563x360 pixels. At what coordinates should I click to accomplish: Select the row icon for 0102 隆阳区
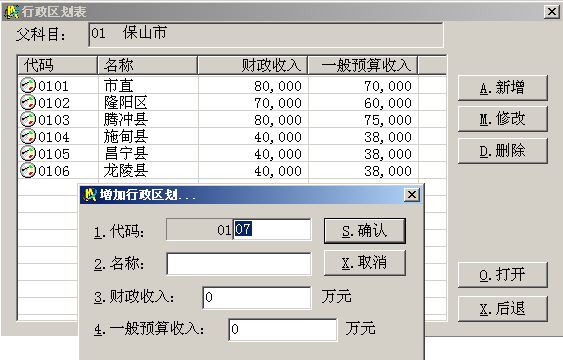pyautogui.click(x=28, y=103)
